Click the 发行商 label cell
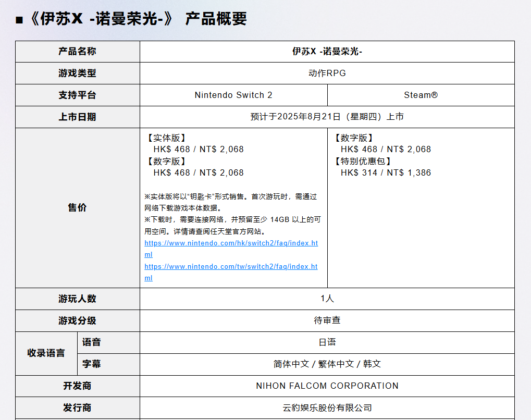This screenshot has width=531, height=420. coord(78,408)
